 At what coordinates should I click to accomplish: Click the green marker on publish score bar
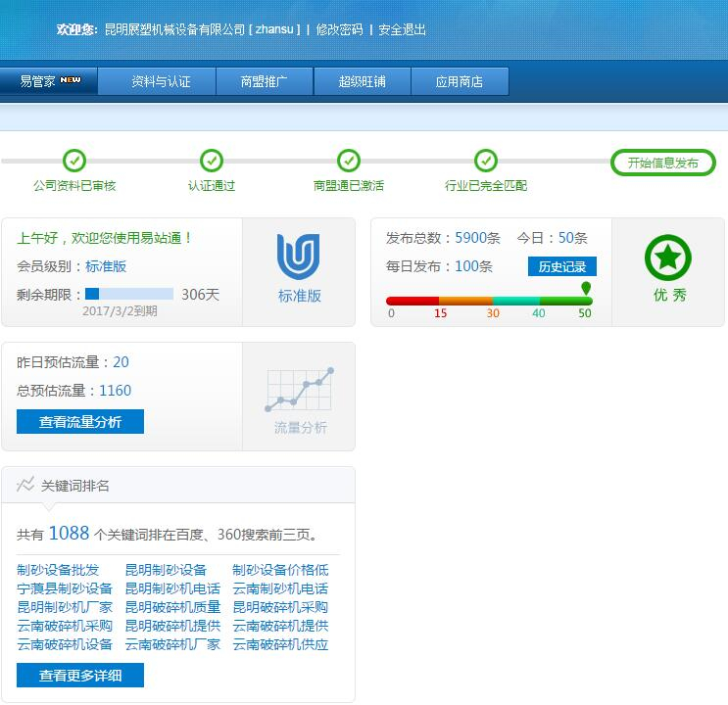pyautogui.click(x=586, y=289)
